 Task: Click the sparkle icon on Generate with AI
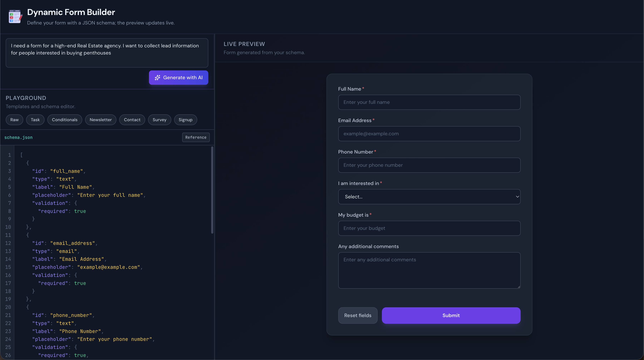(x=158, y=78)
